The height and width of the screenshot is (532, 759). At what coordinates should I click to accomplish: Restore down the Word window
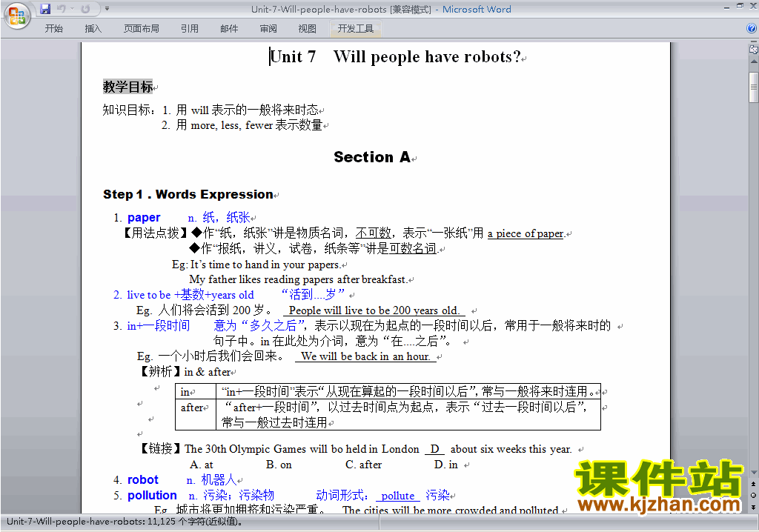click(740, 6)
